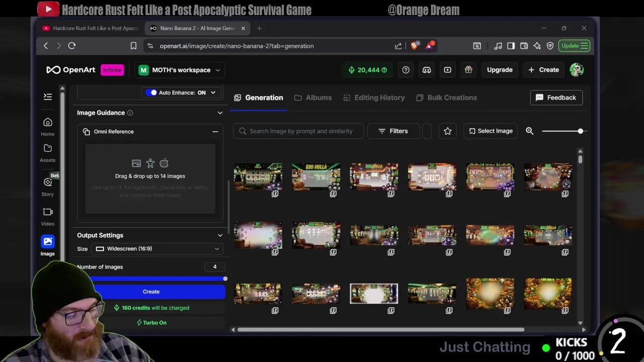Click the OpenArt logo

[71, 70]
